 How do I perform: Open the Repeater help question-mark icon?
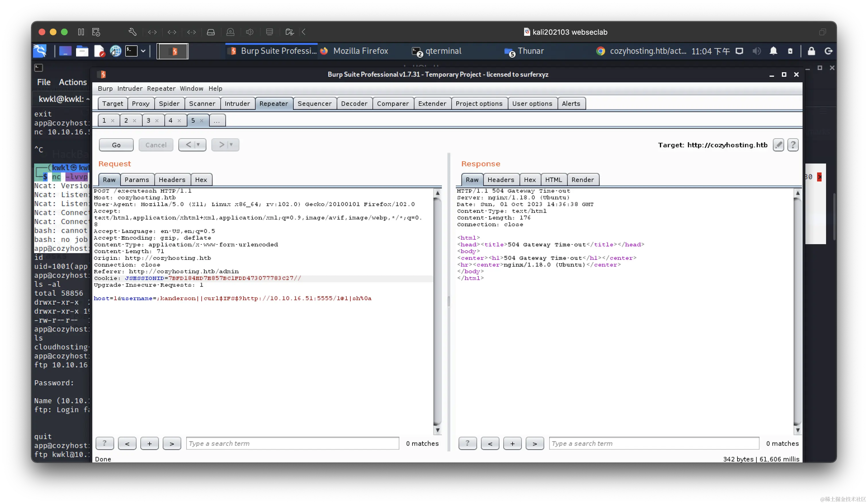793,145
